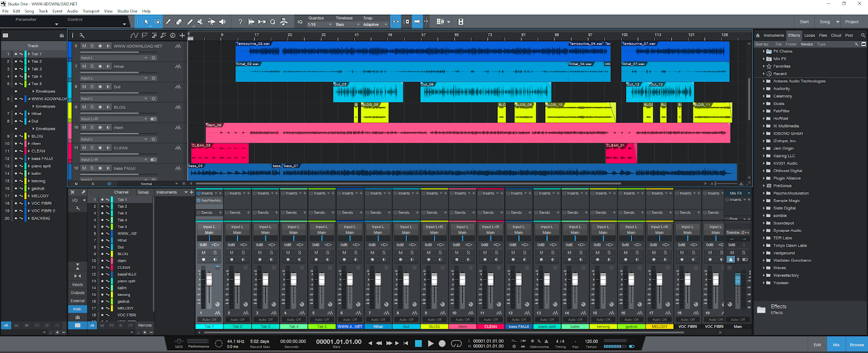Toggle visibility dot for the Tak 1 track
The image size is (868, 353).
tap(16, 54)
